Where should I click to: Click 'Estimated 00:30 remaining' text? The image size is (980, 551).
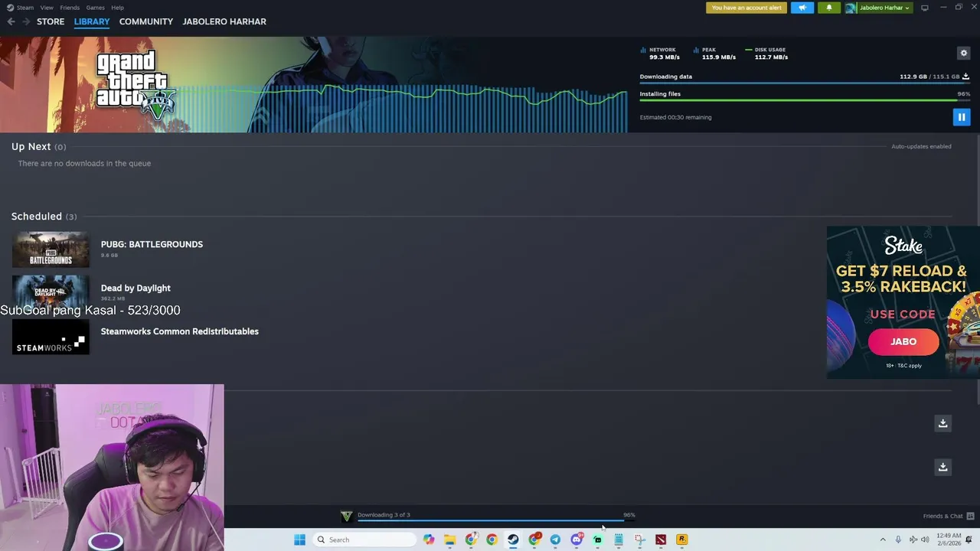675,117
